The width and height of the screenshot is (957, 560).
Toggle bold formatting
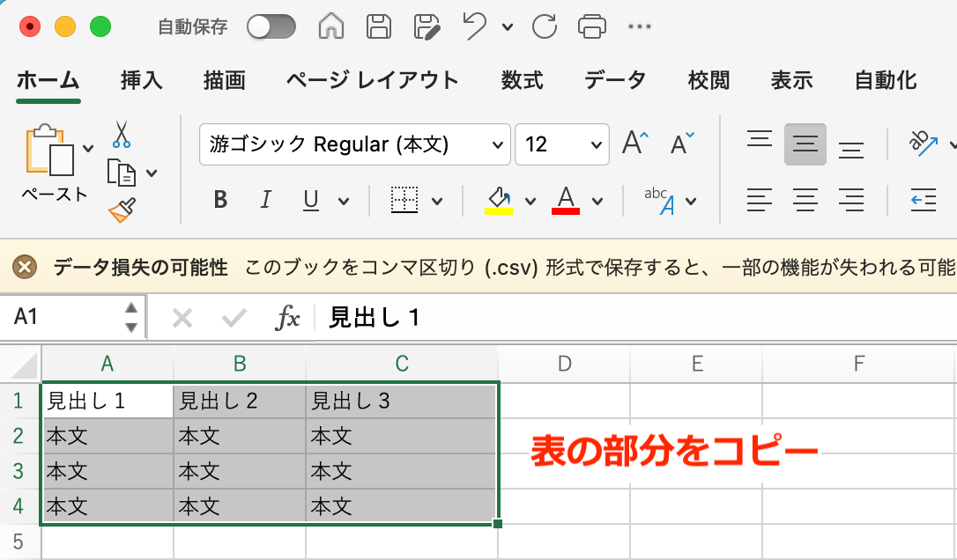(219, 200)
